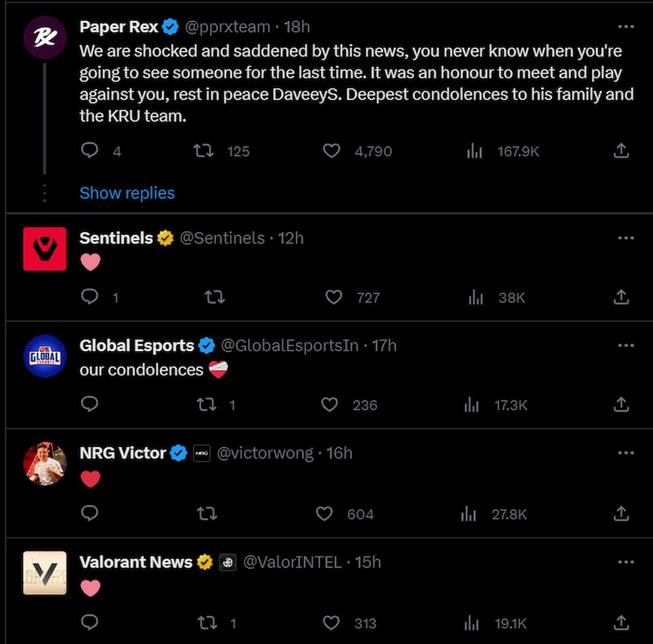
Task: Like the Valorant News tweet
Action: tap(331, 623)
